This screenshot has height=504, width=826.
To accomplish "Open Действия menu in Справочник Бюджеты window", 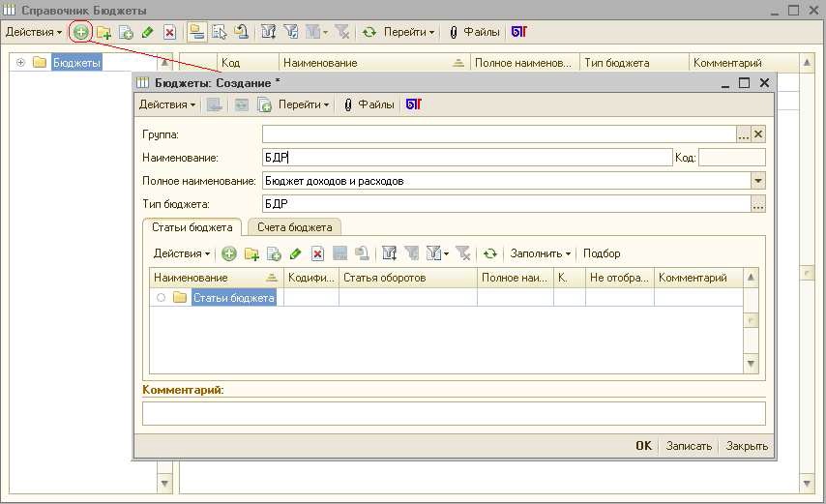I will (x=34, y=32).
